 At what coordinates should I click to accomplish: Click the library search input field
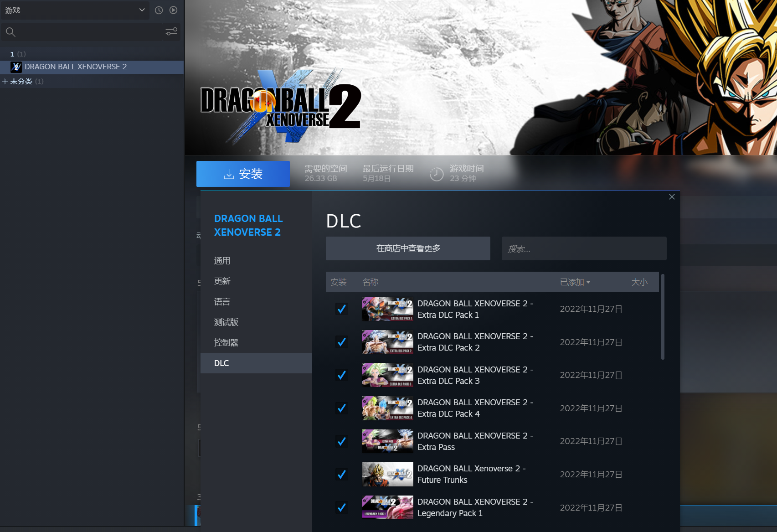(91, 32)
